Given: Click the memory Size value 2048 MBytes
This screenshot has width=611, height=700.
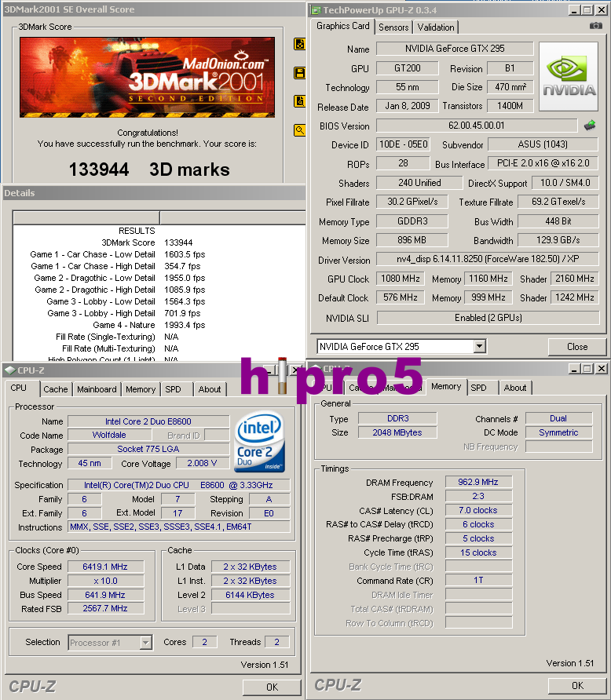Looking at the screenshot, I should pos(397,432).
